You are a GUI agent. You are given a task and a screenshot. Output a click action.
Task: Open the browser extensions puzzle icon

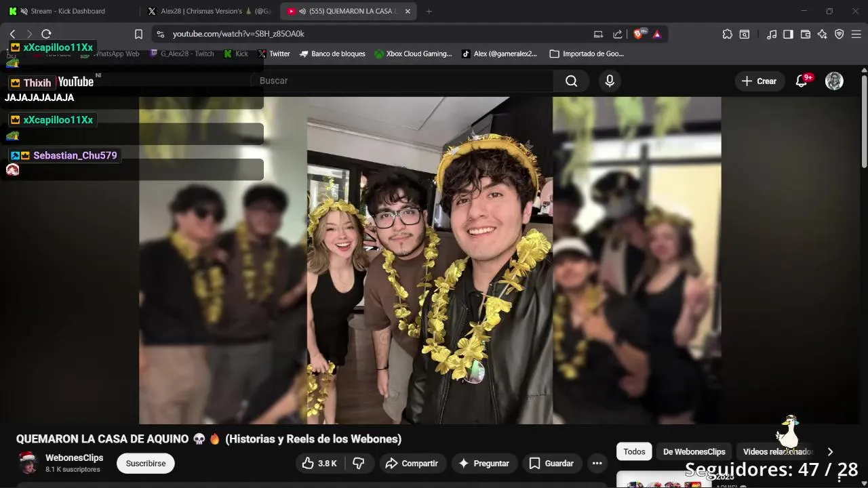[727, 34]
